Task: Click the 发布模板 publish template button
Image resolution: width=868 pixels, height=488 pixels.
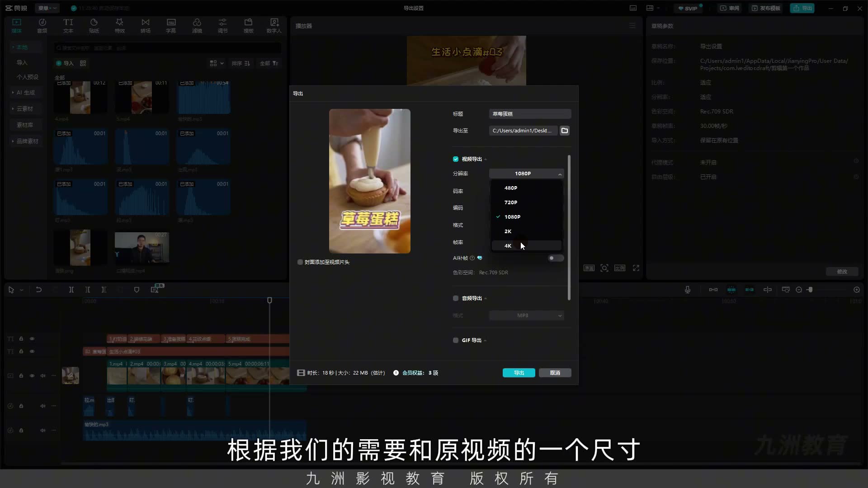Action: point(766,8)
